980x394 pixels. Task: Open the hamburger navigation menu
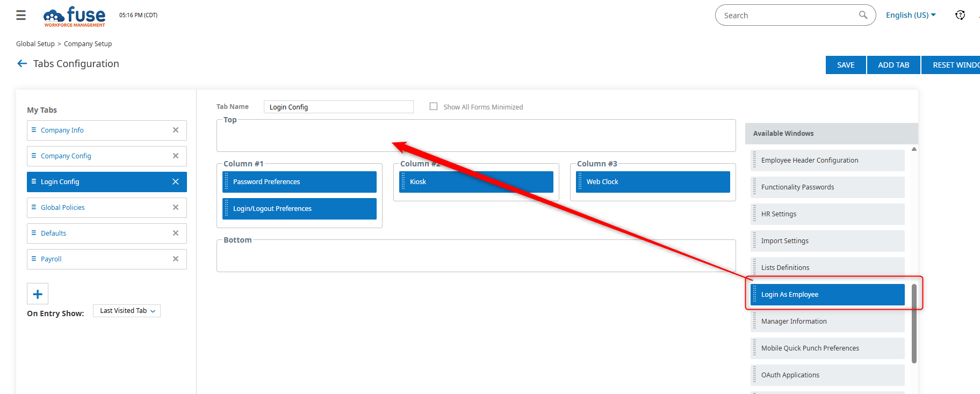[21, 15]
